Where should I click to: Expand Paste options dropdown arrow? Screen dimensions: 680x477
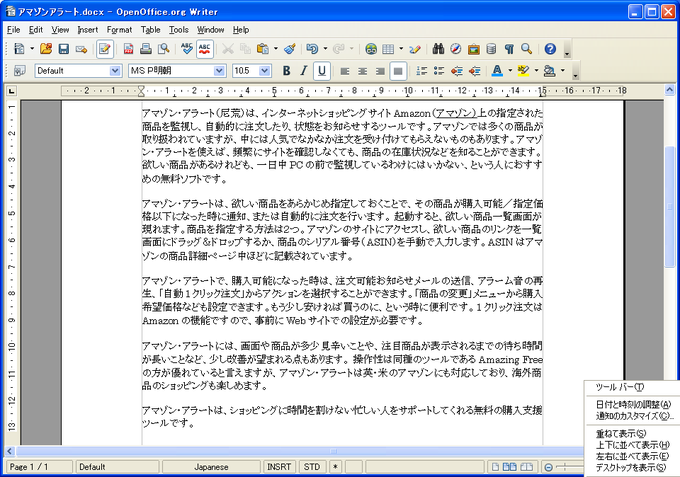(276, 49)
